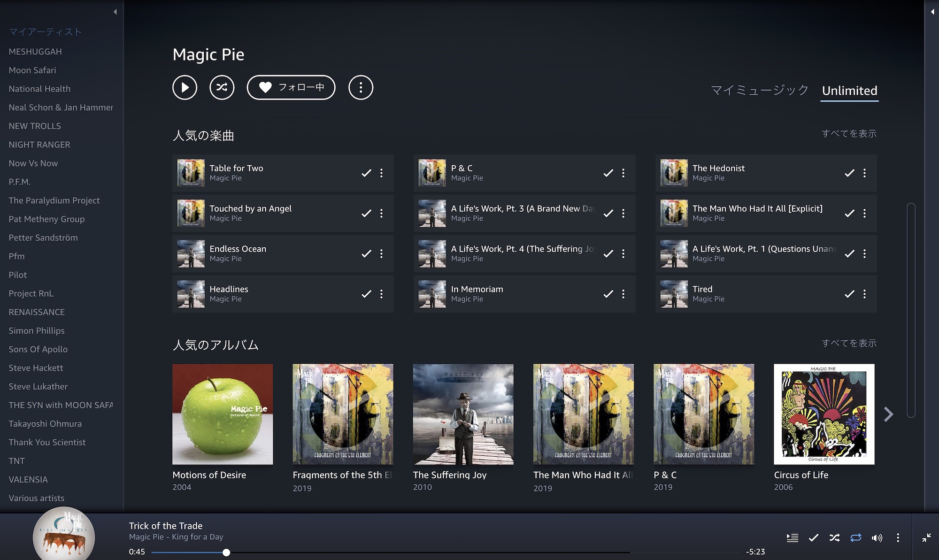
Task: Select NIGHT RANGER in sidebar
Action: pyautogui.click(x=39, y=145)
